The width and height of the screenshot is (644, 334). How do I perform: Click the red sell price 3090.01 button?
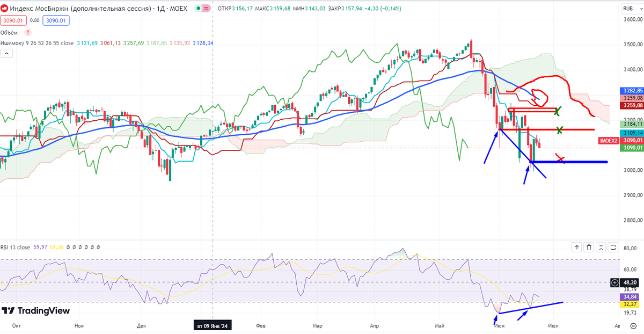pos(13,20)
